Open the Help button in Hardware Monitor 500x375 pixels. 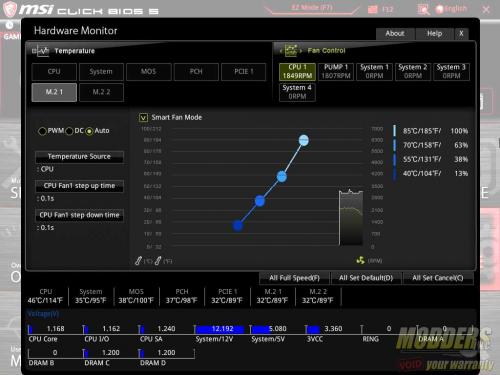click(434, 34)
